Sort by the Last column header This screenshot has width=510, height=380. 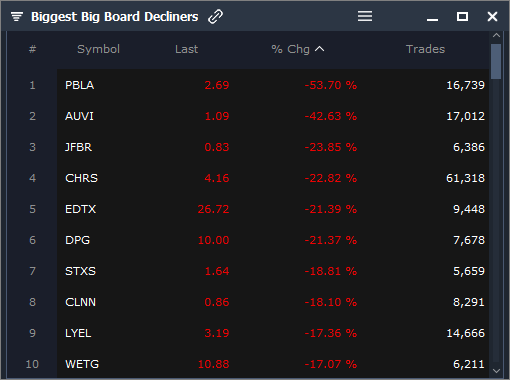coord(187,49)
